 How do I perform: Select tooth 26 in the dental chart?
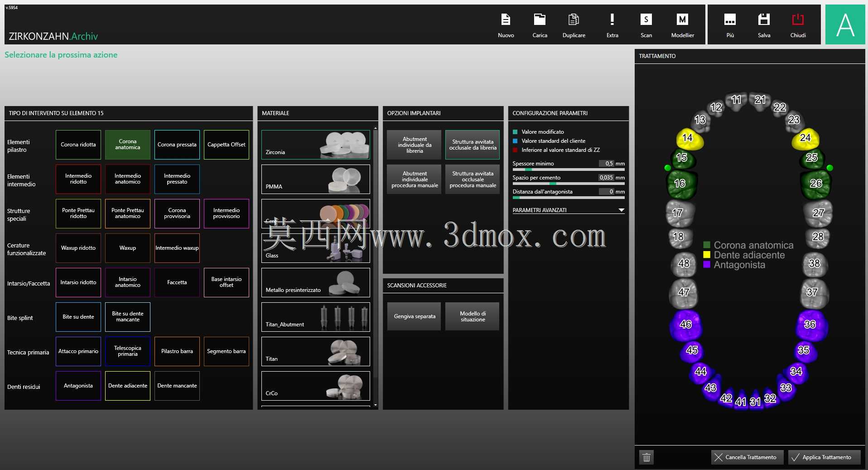815,184
